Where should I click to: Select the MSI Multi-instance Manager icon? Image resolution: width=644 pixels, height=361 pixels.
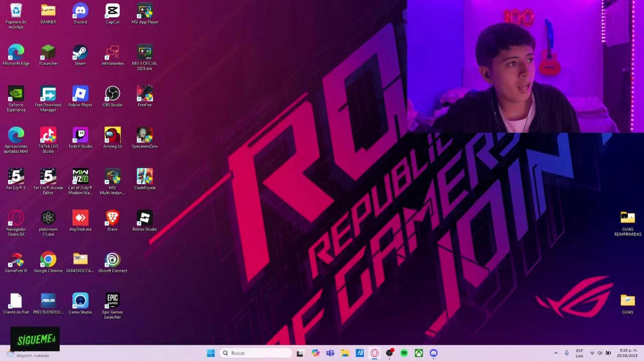[112, 182]
